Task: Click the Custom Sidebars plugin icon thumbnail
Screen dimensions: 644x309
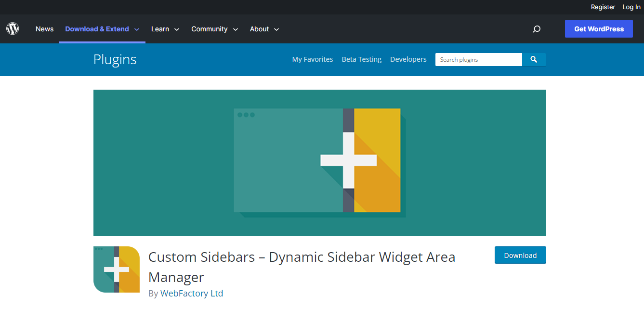Action: (x=116, y=269)
